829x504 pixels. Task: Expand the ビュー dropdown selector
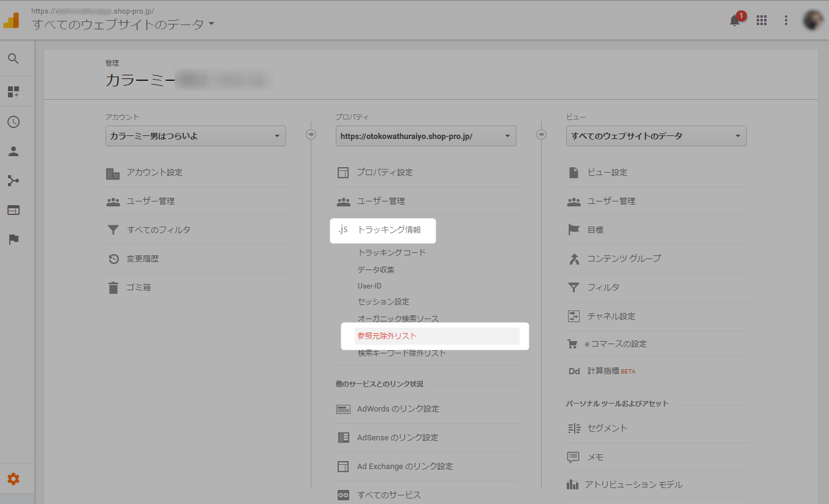coord(656,136)
